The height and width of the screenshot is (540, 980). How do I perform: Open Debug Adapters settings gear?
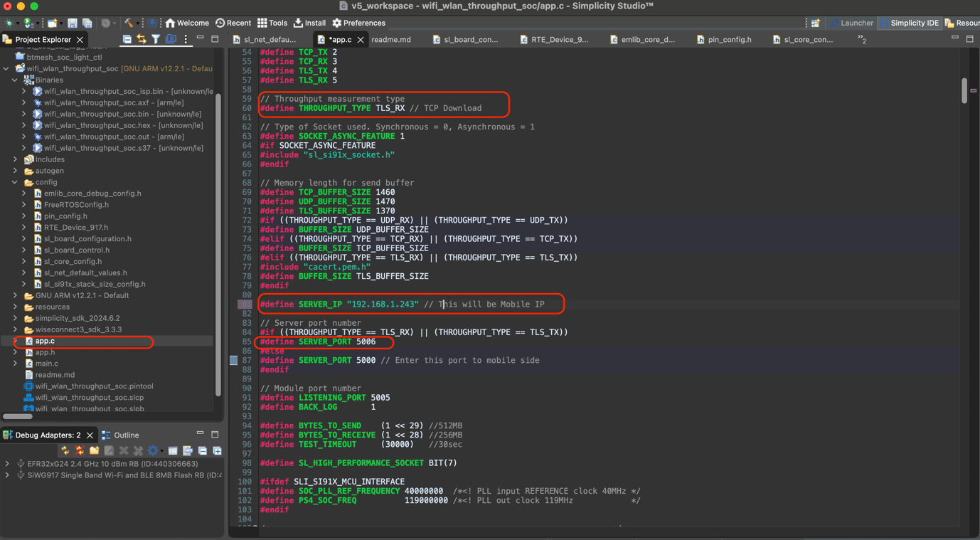pos(153,450)
